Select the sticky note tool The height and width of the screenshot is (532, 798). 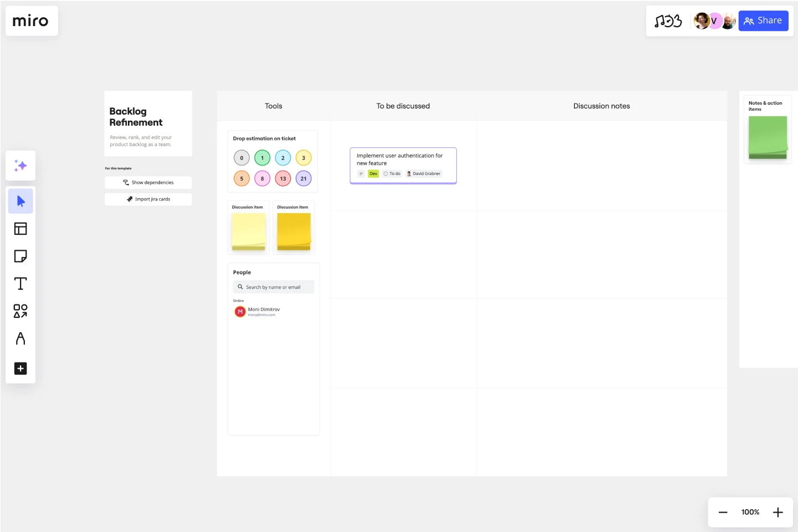tap(20, 256)
